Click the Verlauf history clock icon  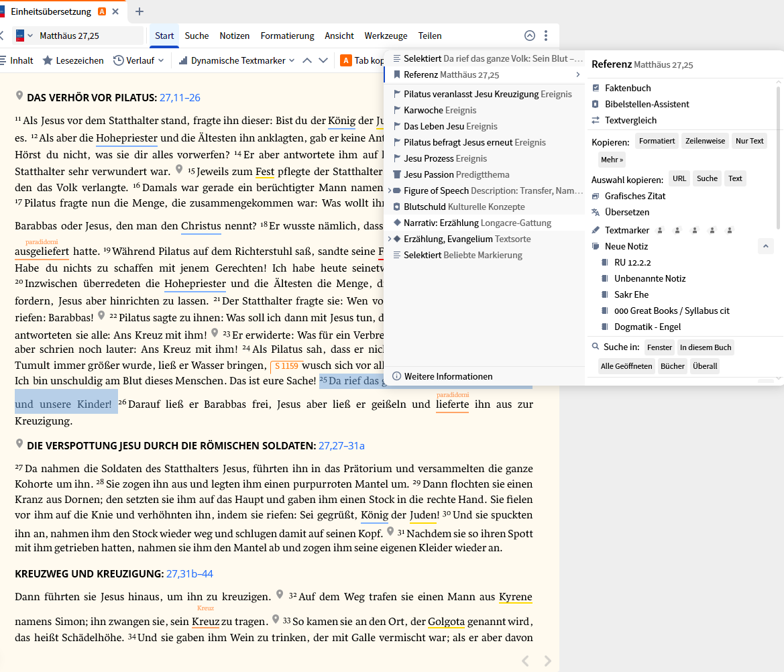coord(119,60)
